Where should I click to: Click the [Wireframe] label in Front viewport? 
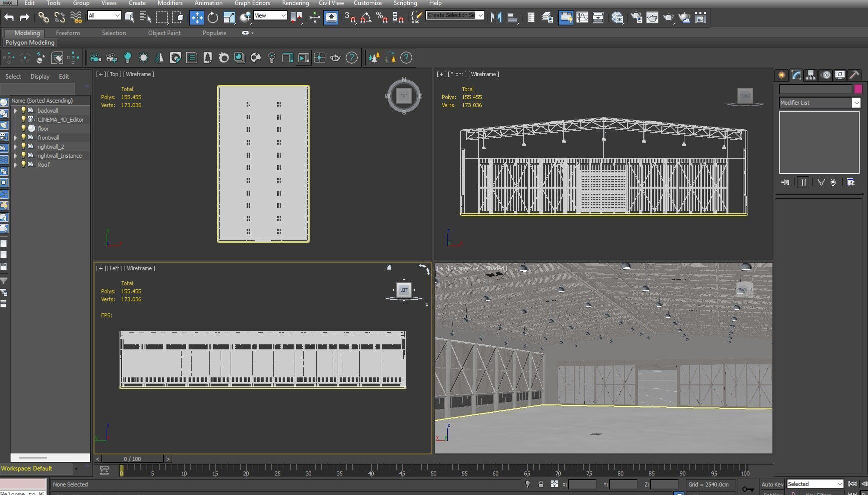484,74
